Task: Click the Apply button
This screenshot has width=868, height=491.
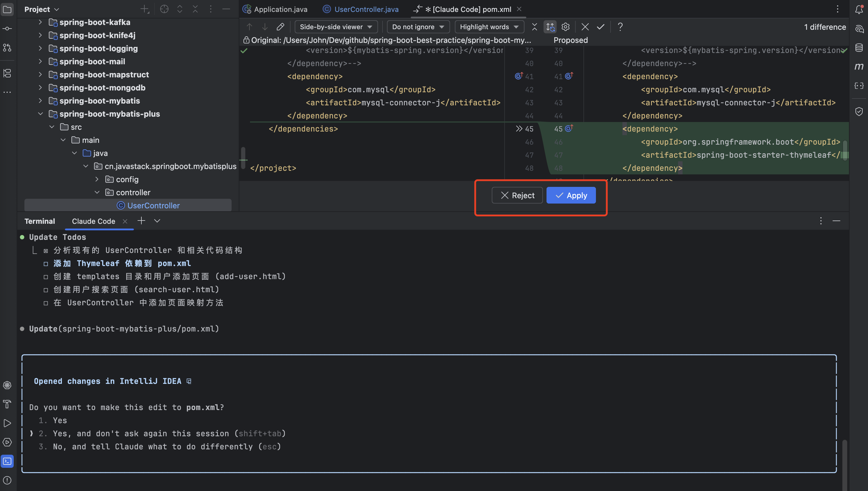Action: click(x=571, y=195)
